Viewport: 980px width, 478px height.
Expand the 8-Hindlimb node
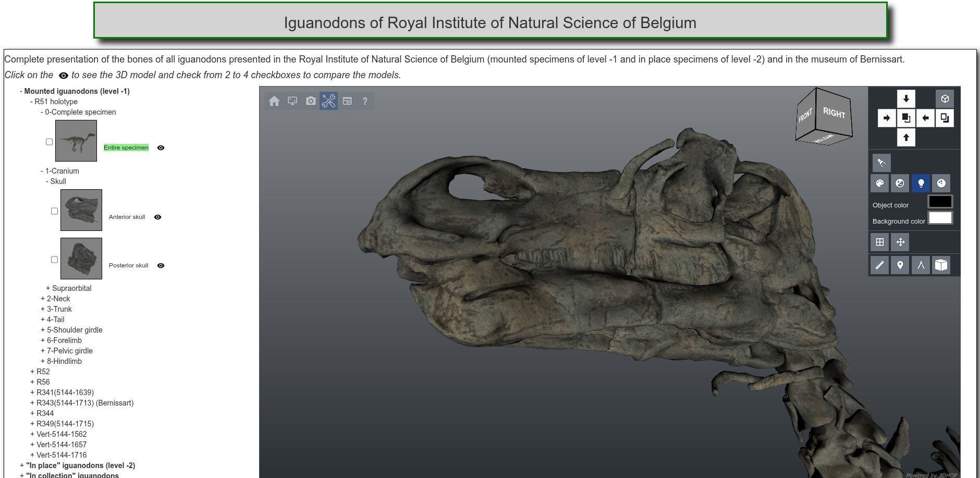click(x=61, y=361)
